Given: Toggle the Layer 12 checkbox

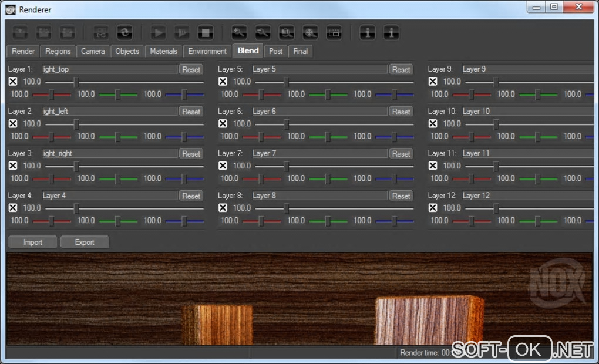Looking at the screenshot, I should 433,207.
